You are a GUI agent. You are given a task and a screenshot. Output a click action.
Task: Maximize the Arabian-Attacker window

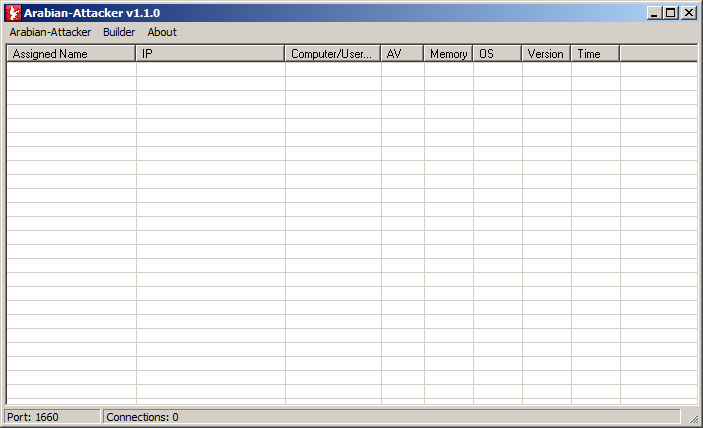pyautogui.click(x=671, y=13)
